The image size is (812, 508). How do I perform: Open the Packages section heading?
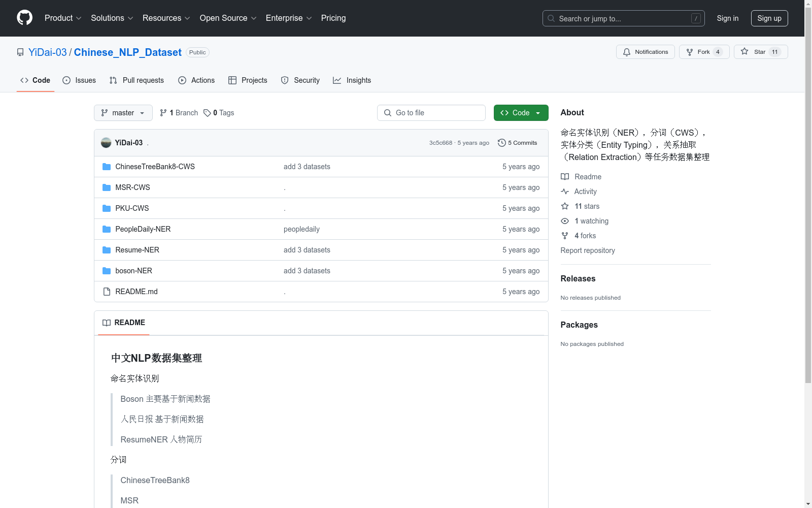click(579, 325)
